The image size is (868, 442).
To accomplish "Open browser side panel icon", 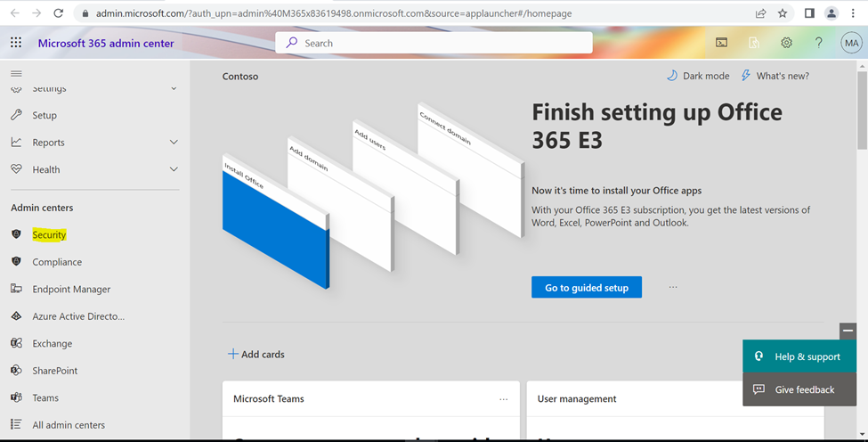I will [809, 12].
